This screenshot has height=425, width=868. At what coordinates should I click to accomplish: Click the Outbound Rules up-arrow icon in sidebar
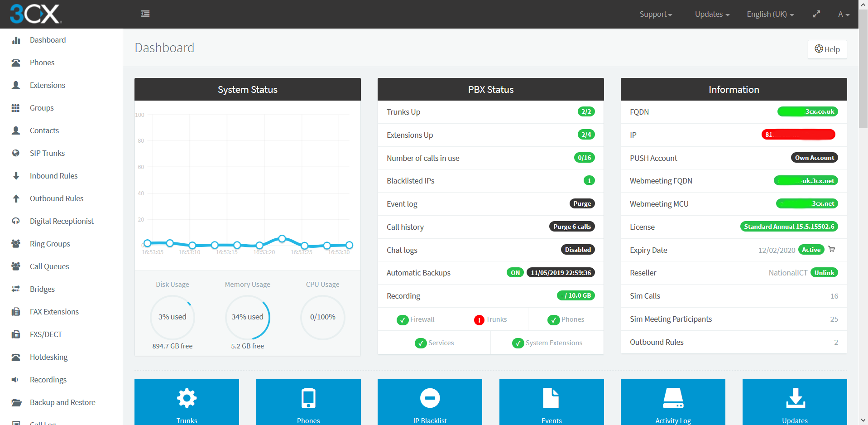click(16, 198)
